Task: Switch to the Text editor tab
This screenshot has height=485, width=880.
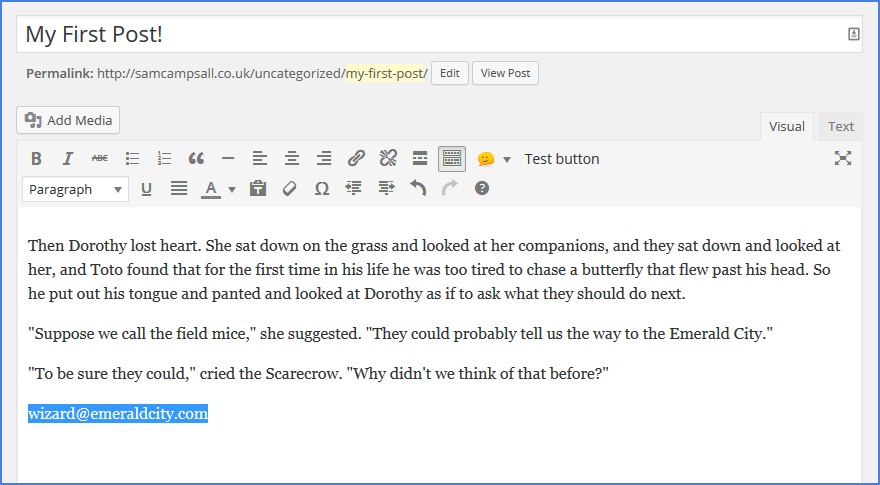Action: [x=840, y=126]
